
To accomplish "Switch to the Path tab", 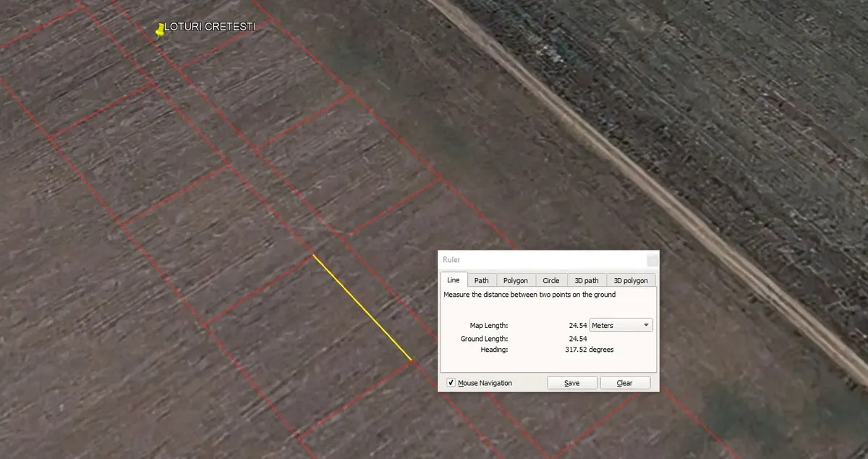I will pos(482,280).
